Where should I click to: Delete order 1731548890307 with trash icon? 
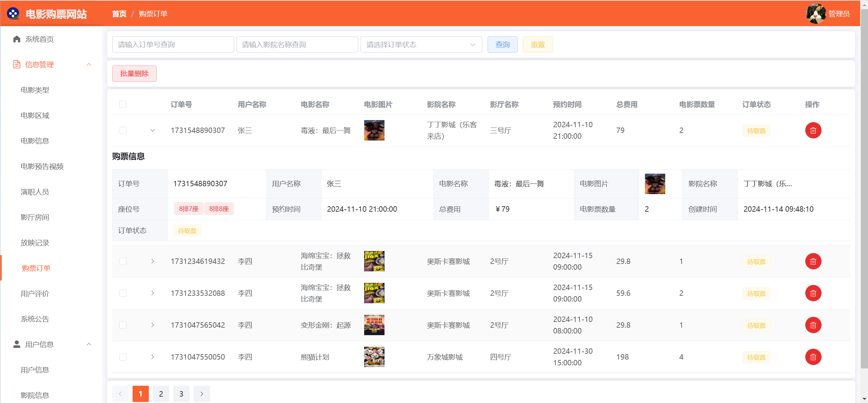813,130
